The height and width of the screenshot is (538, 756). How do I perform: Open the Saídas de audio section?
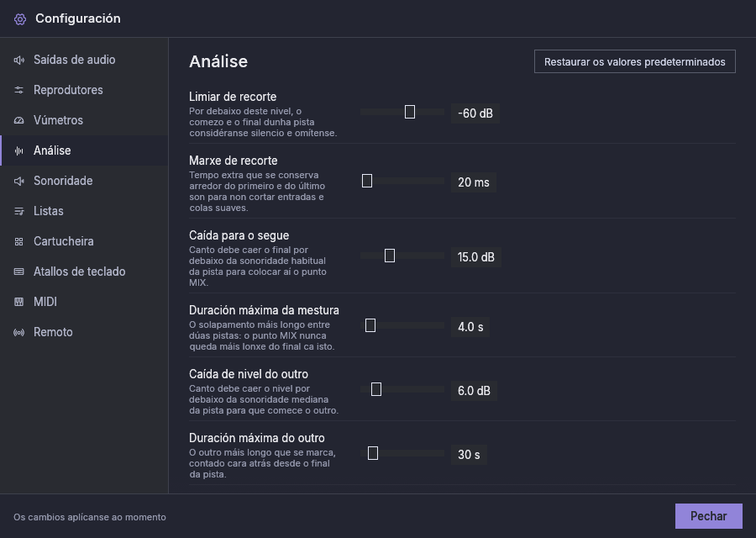(x=84, y=60)
